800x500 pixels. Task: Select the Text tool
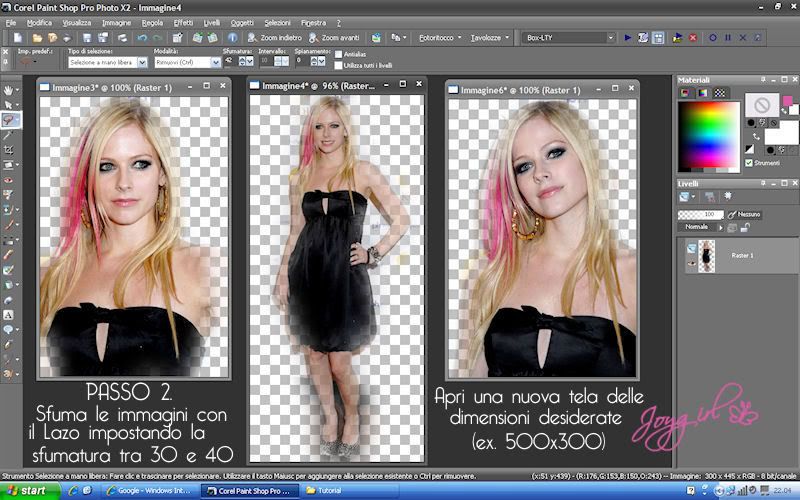point(8,315)
